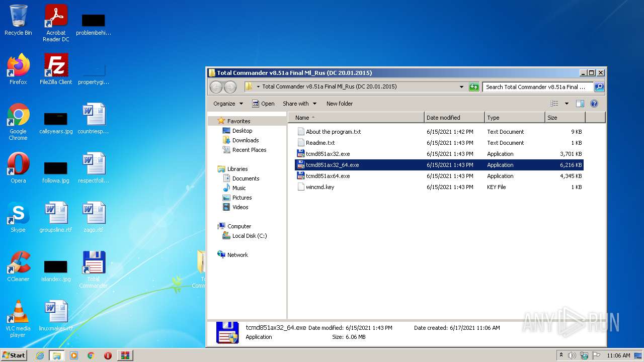Open Explorer Help button
644x362 pixels.
[594, 104]
